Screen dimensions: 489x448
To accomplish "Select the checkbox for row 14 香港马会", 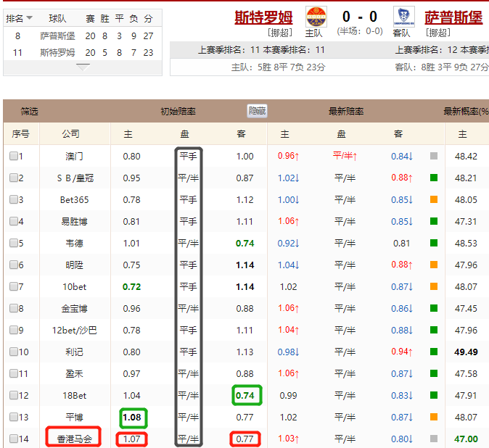I will 14,439.
